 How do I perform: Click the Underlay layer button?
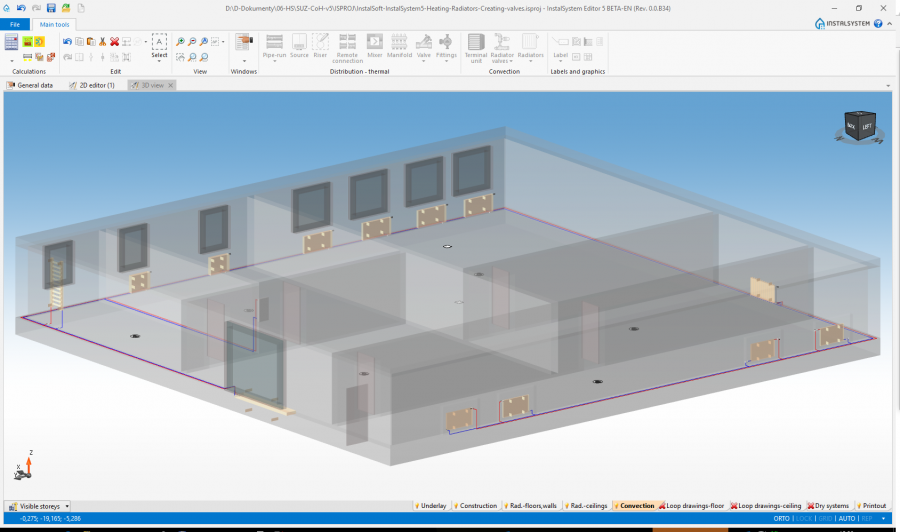coord(430,506)
